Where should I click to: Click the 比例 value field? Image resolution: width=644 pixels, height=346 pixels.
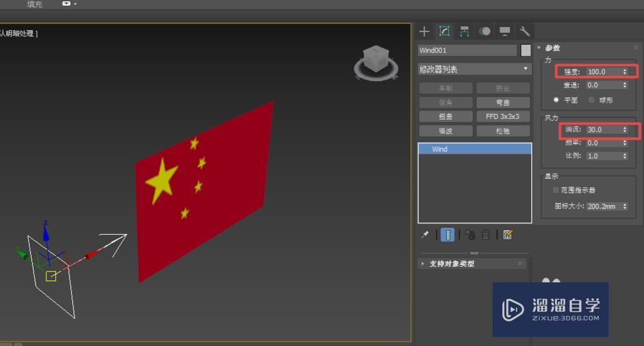coord(603,156)
